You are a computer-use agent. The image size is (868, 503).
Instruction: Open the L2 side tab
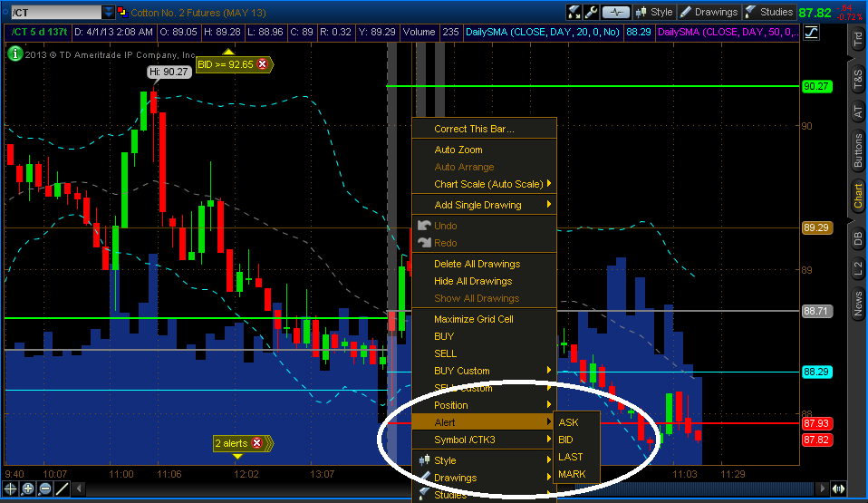click(x=857, y=268)
